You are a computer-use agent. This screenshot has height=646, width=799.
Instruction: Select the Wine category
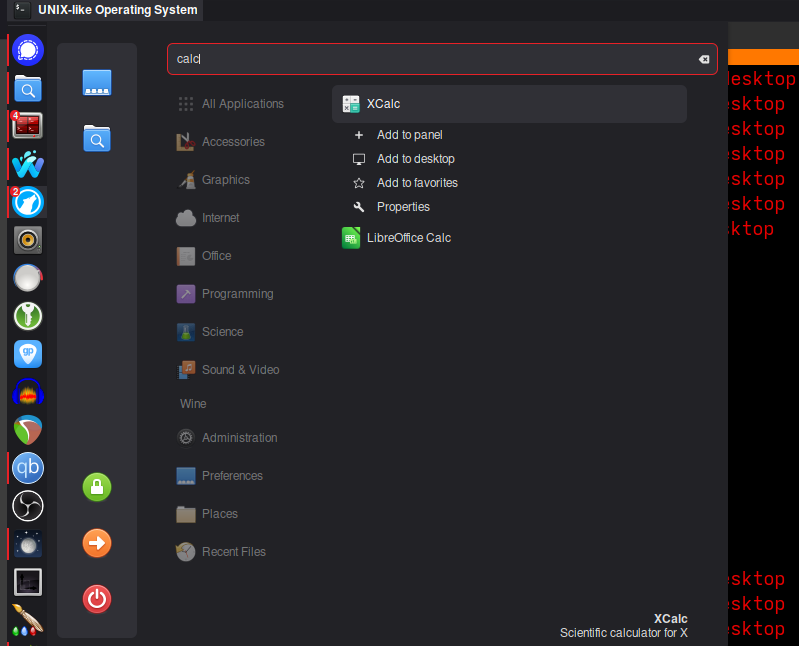[x=193, y=404]
